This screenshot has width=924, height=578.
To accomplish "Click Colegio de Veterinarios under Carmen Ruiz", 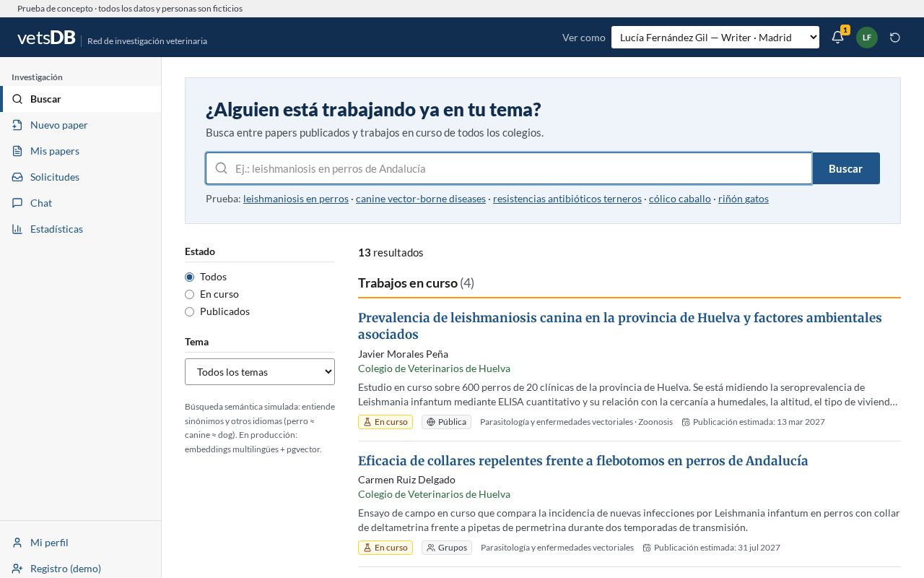I will coord(434,494).
